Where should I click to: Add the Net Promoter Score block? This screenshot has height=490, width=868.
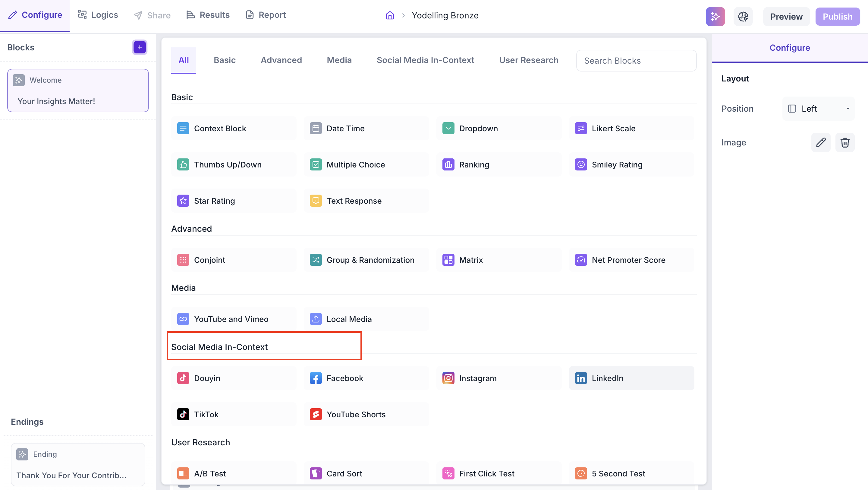tap(631, 260)
